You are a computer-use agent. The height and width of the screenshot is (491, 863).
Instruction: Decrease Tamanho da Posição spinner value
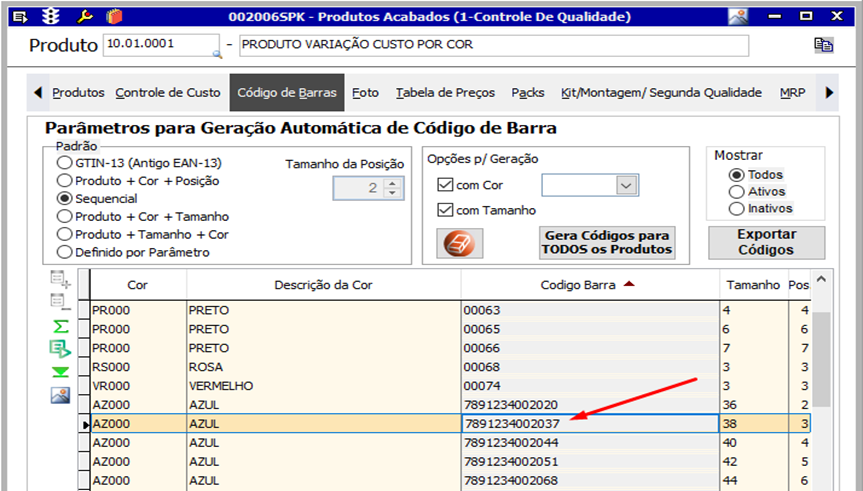click(x=392, y=193)
